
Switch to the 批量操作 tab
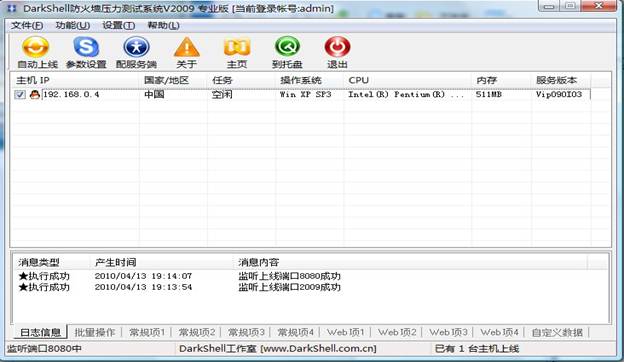(x=95, y=332)
